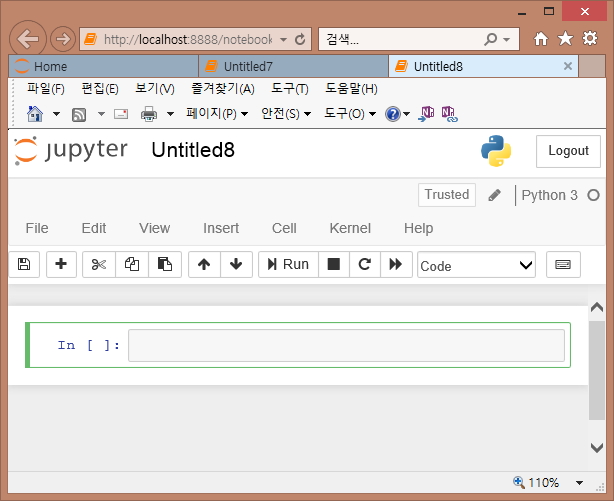Screen dimensions: 614x501
Task: Click command bar home page icon
Action: tap(34, 114)
